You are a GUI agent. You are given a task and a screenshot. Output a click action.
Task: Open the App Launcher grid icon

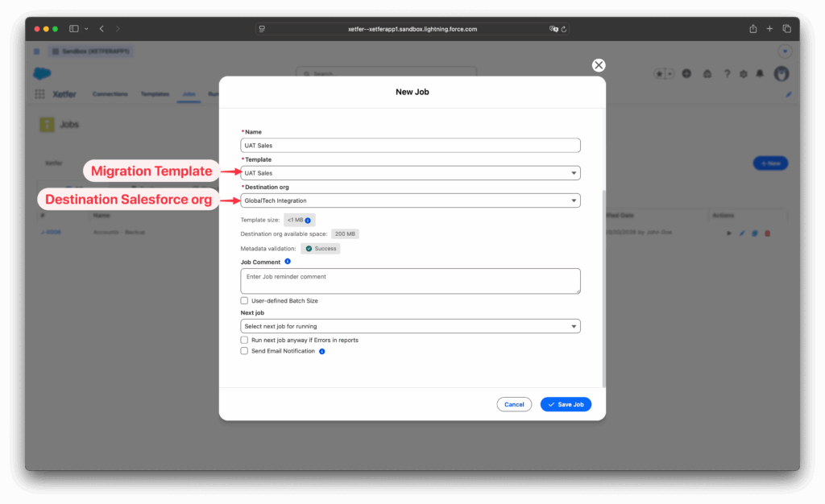(x=39, y=94)
